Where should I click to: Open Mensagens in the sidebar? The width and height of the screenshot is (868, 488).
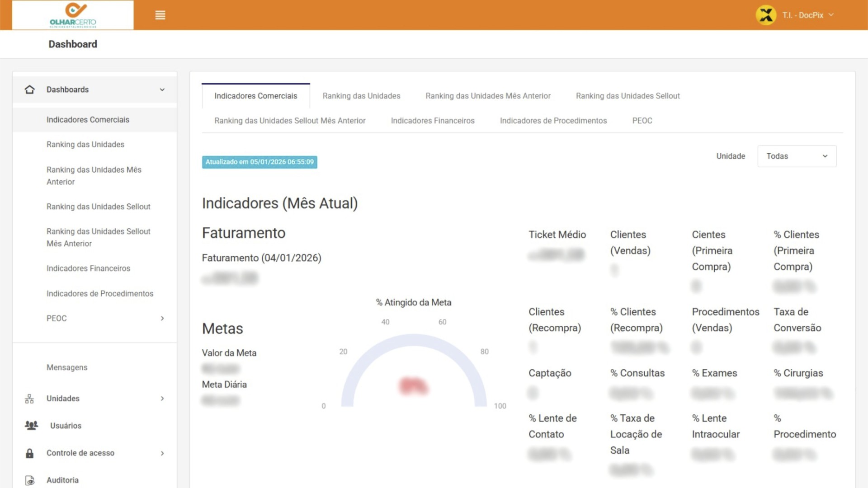tap(67, 367)
